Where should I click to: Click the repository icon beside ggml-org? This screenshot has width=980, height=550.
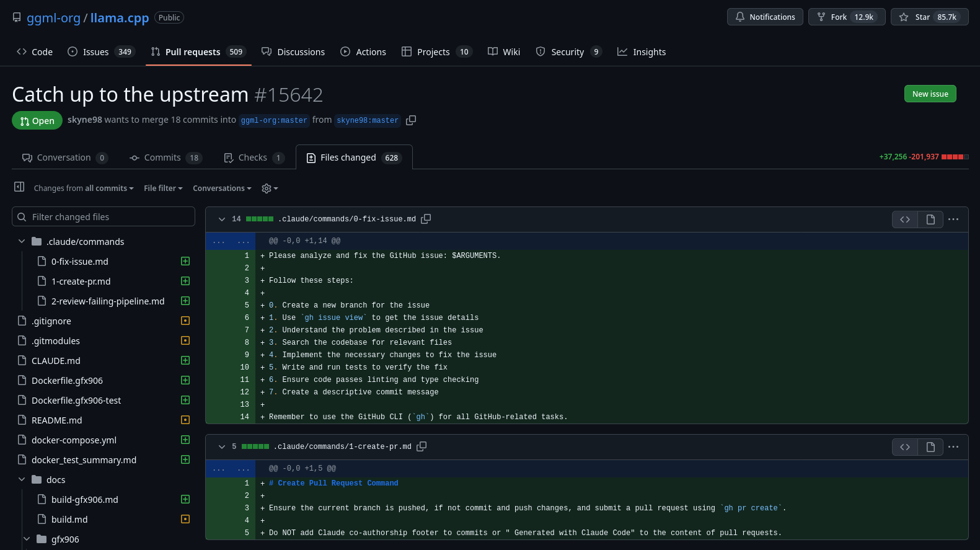point(17,18)
